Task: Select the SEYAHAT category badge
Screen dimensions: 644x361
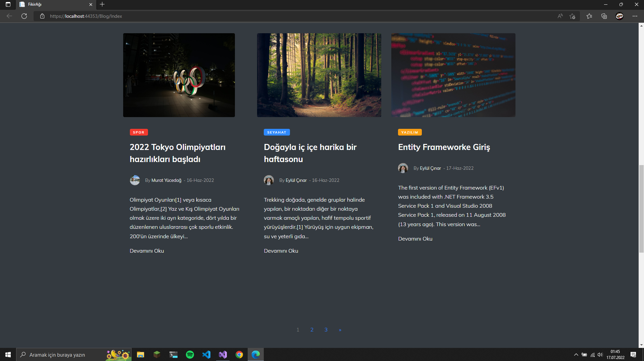Action: (x=277, y=132)
